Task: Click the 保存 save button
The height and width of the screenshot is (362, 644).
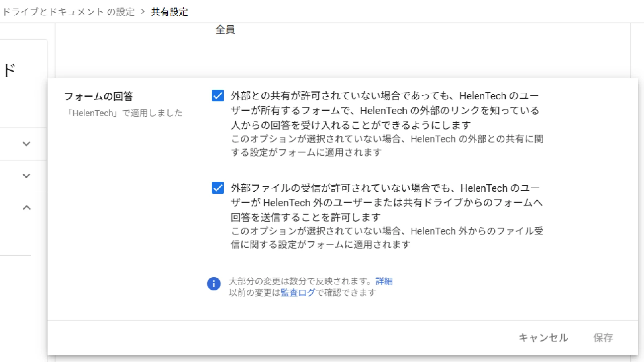Action: pyautogui.click(x=603, y=337)
